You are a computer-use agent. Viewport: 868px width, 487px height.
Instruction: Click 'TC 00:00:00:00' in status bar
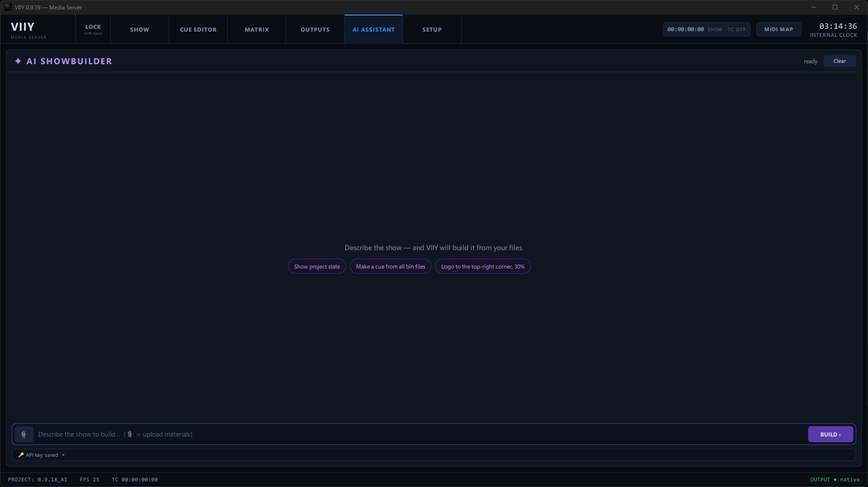point(135,479)
